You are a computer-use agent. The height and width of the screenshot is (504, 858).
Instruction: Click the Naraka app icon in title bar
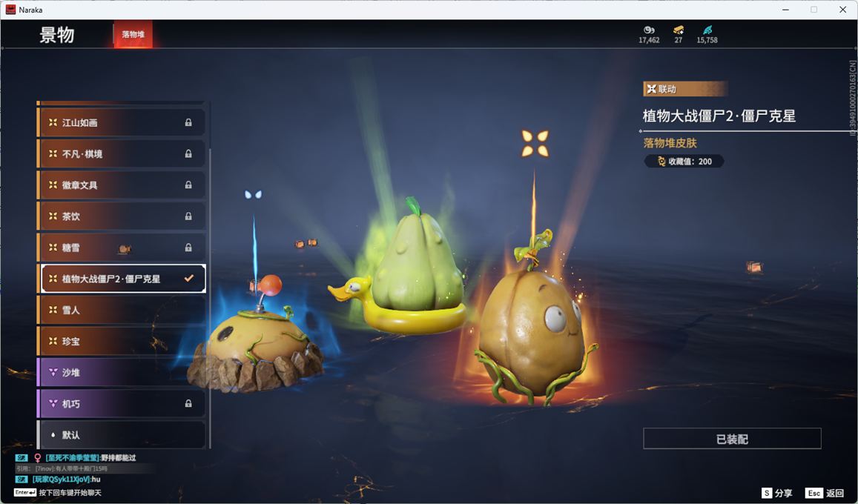[x=10, y=10]
